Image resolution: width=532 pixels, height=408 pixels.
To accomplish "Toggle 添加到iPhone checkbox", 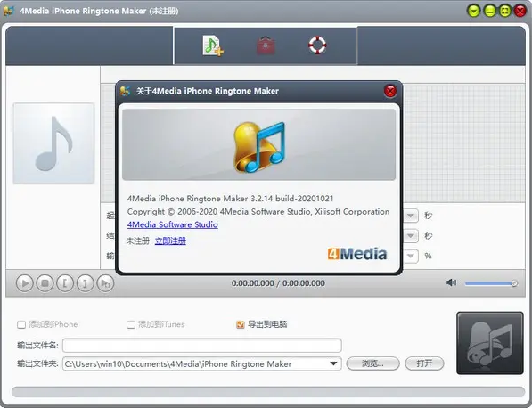I will tap(21, 324).
